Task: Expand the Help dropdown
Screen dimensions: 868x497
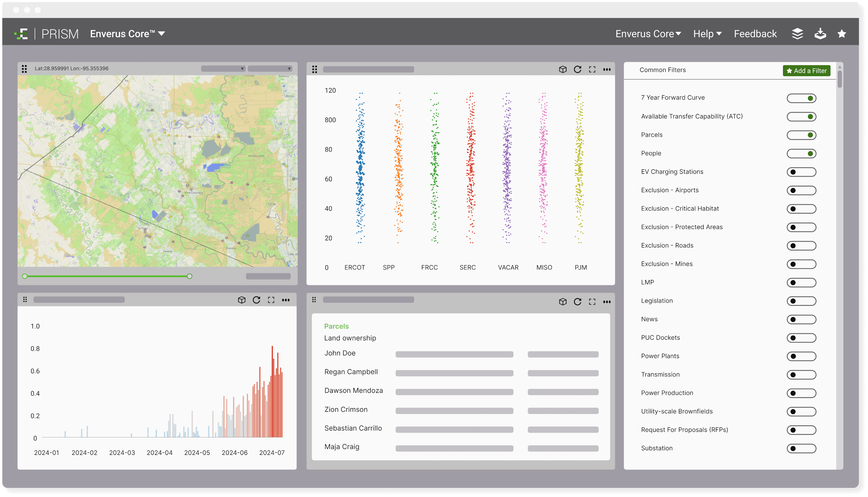Action: pyautogui.click(x=707, y=34)
